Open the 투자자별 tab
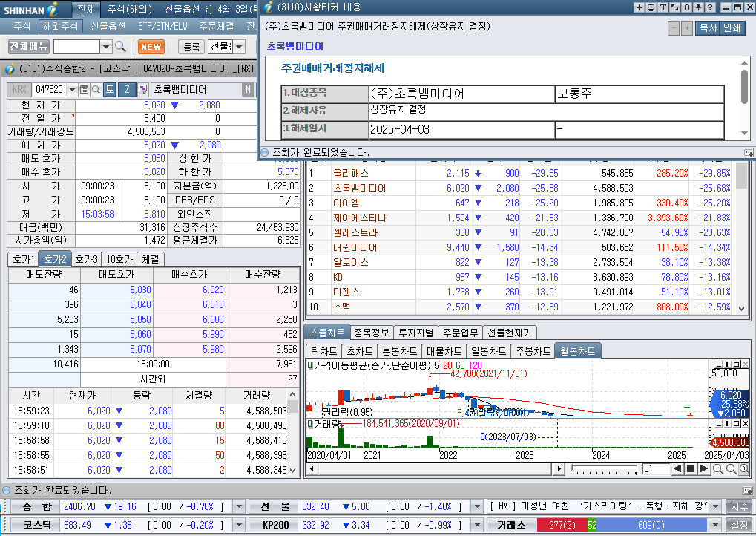The height and width of the screenshot is (536, 756). (x=416, y=333)
